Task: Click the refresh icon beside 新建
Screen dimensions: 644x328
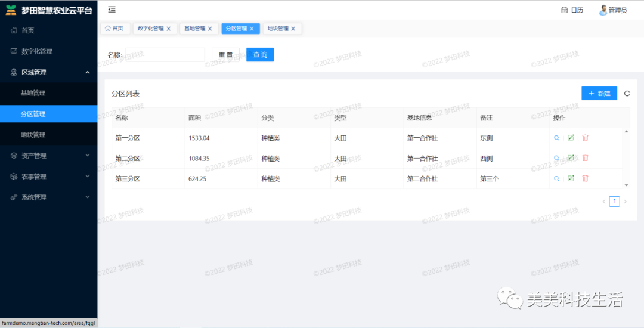Action: 627,93
